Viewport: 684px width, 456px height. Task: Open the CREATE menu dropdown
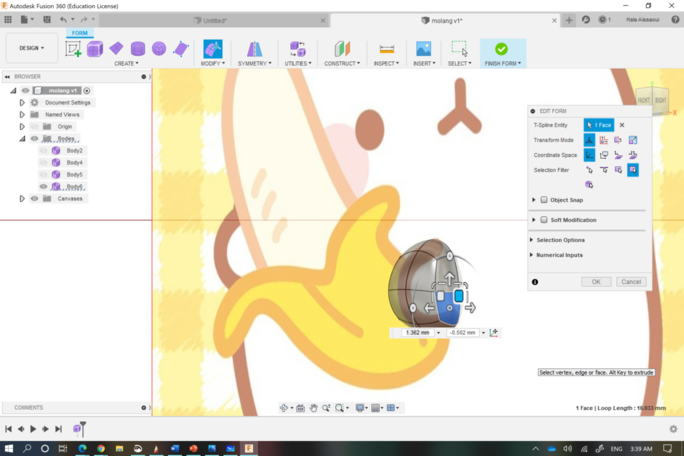pyautogui.click(x=126, y=64)
